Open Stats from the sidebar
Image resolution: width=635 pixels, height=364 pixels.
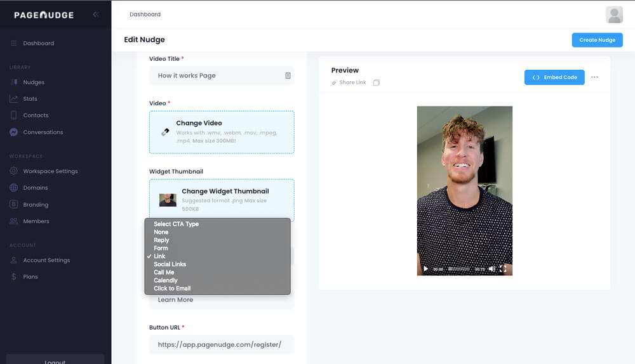30,99
